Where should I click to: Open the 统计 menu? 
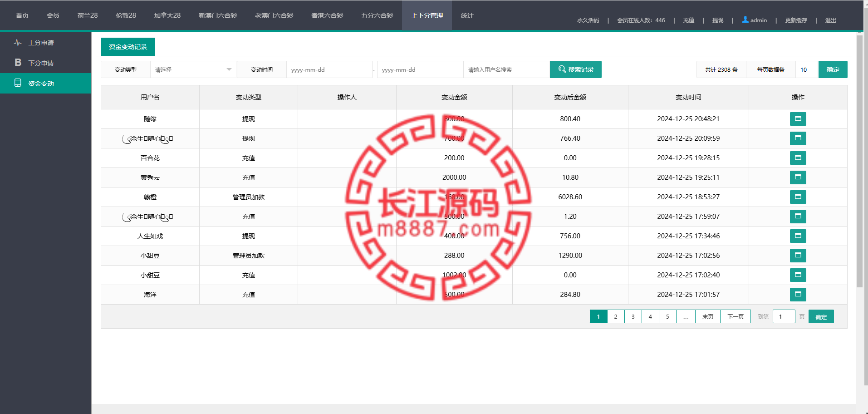pos(467,15)
